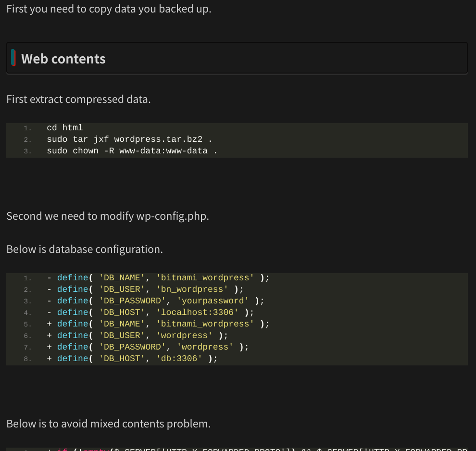Click the 'Web contents' heading

tap(63, 59)
